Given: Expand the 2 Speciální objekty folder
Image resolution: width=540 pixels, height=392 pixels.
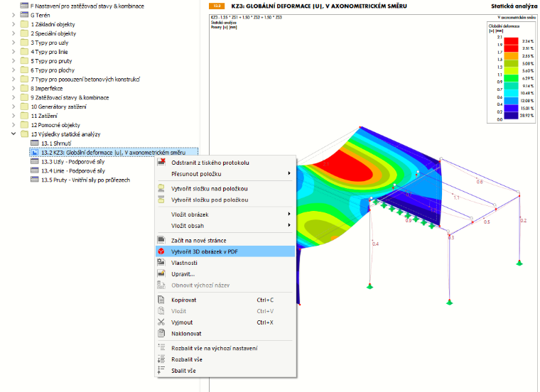Looking at the screenshot, I should click(x=13, y=33).
